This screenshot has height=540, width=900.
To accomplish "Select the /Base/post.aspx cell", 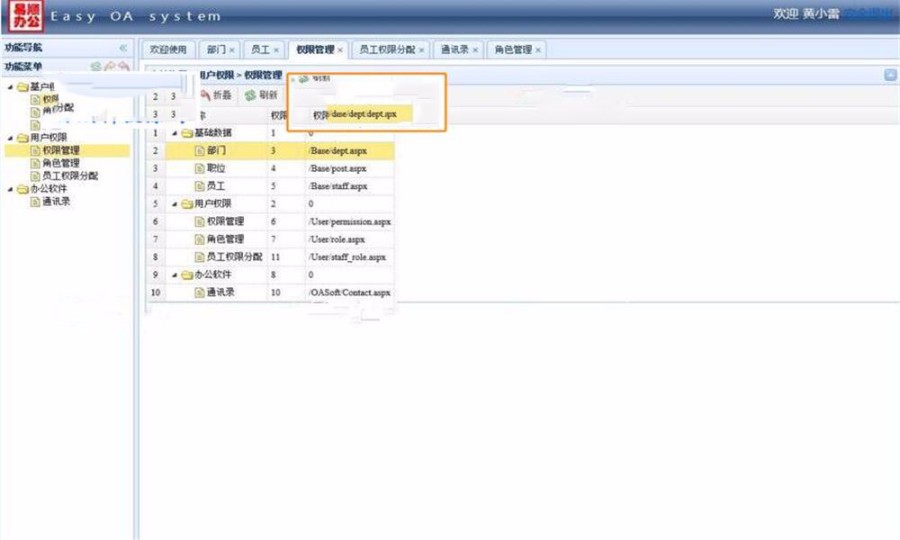I will point(350,169).
